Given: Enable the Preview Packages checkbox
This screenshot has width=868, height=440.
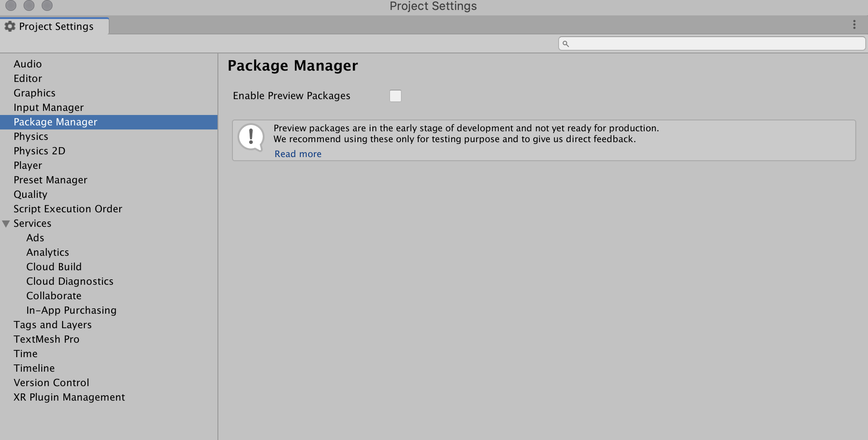Looking at the screenshot, I should [x=395, y=96].
